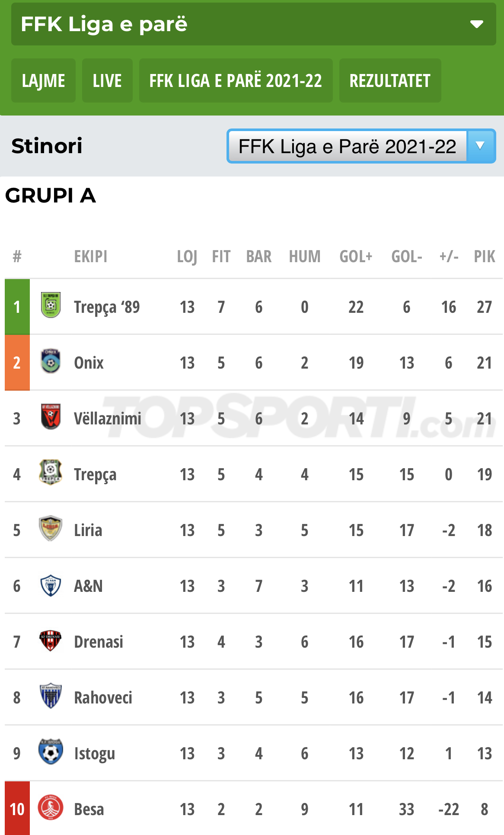Screen dimensions: 504x835
Task: Open the LAJME tab
Action: (43, 81)
